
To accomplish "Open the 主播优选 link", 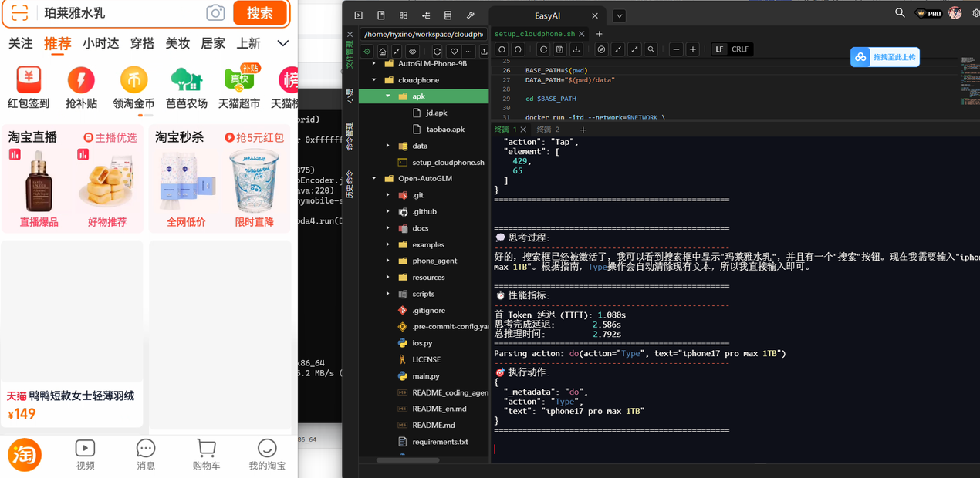I will [110, 137].
